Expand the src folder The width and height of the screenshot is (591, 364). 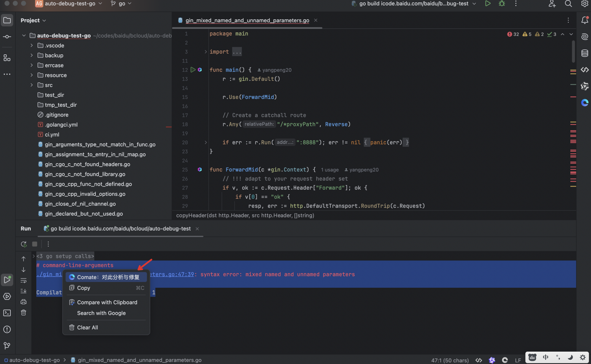click(31, 85)
